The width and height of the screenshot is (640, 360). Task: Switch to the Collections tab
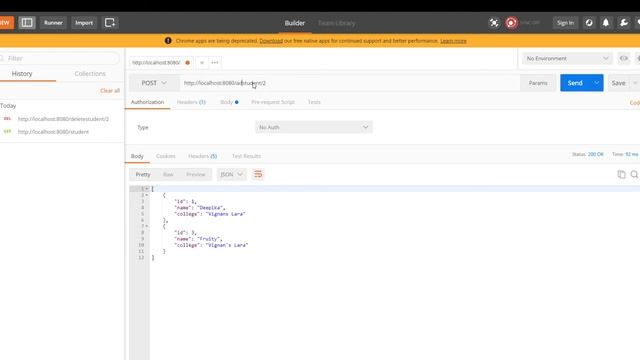point(90,73)
